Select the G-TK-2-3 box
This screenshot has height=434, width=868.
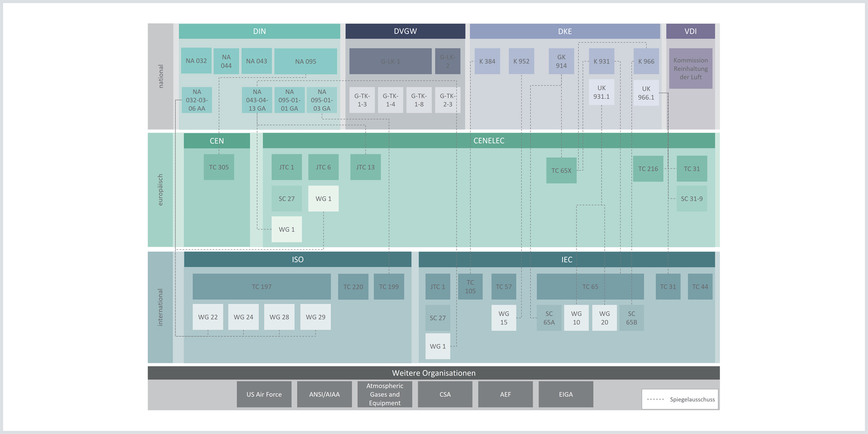point(447,100)
